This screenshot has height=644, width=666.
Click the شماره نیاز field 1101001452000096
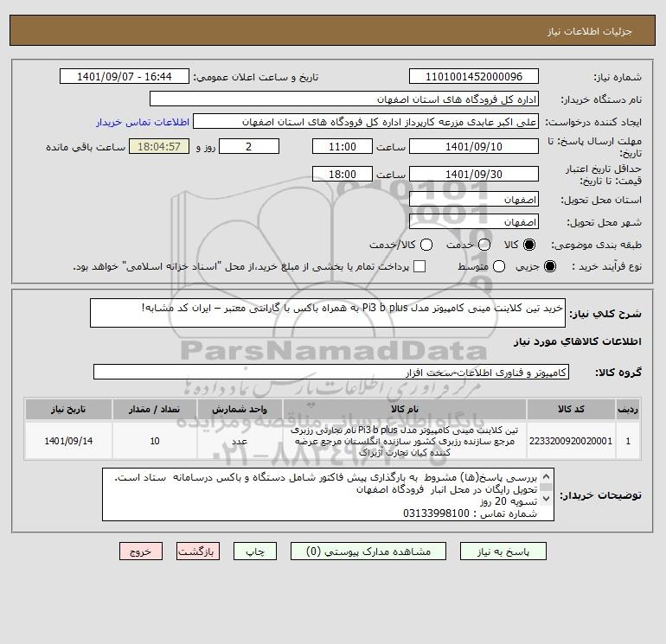tap(474, 77)
